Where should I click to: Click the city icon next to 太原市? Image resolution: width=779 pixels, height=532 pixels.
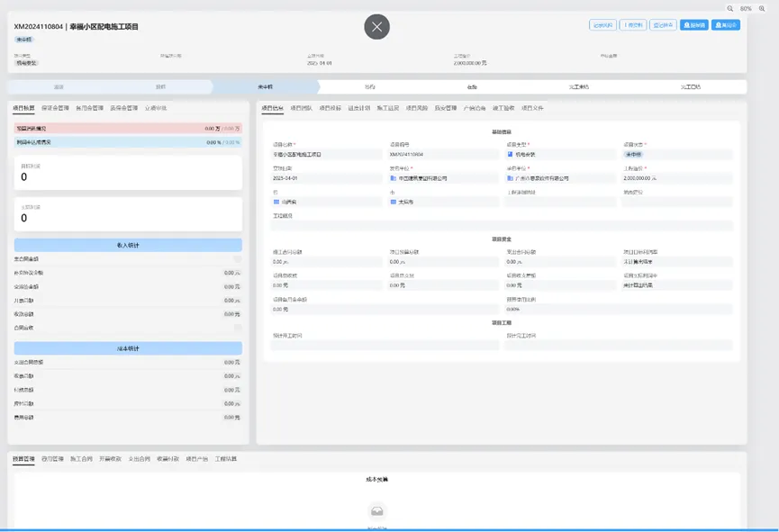point(394,202)
